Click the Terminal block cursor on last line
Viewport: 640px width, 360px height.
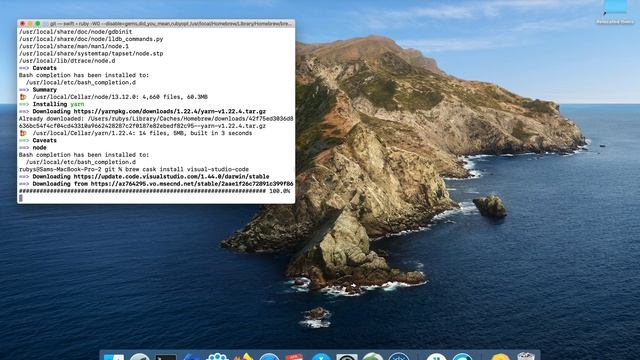click(20, 198)
